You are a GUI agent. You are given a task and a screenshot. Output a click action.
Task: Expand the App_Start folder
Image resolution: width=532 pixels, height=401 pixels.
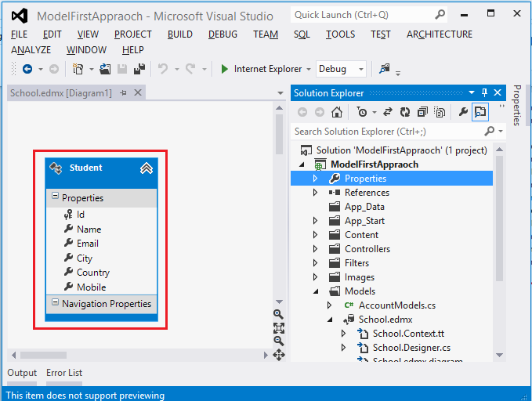[x=315, y=221]
